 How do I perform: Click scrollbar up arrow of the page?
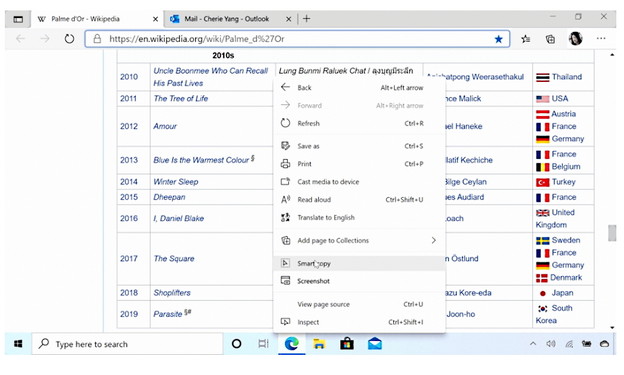click(612, 55)
